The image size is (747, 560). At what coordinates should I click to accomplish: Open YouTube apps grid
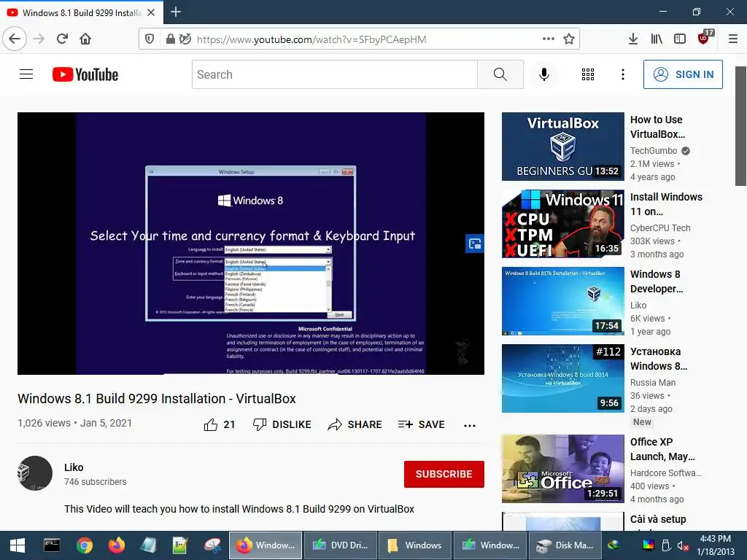coord(588,74)
